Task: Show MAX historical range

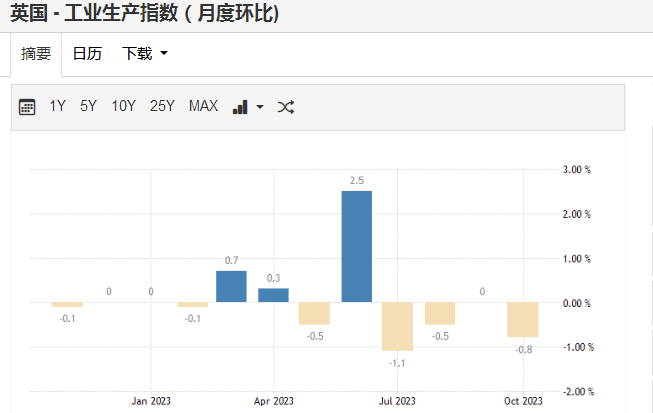Action: [x=203, y=107]
